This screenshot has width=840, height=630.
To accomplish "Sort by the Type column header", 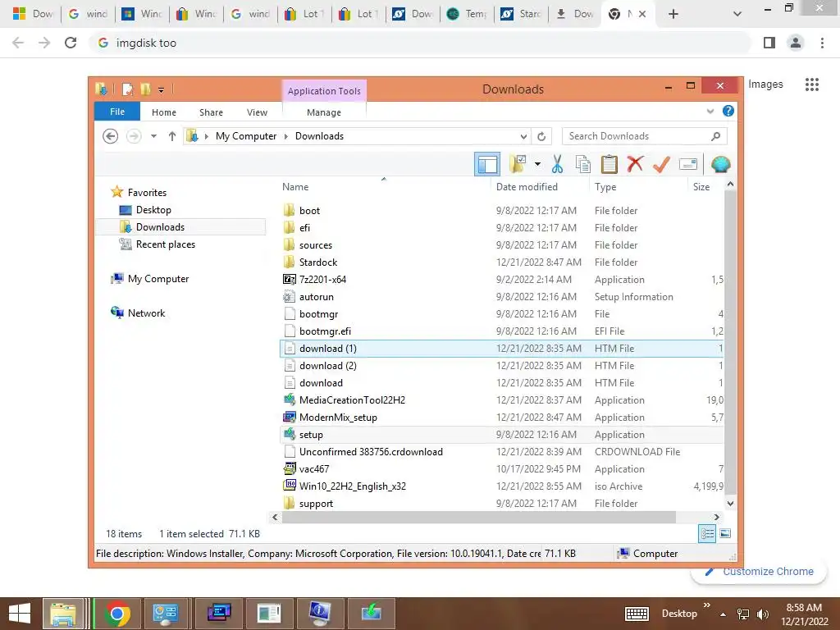I will coord(605,186).
